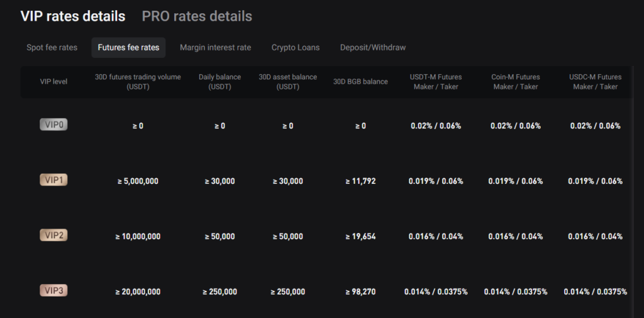Click VIP3 30D asset balance ≥ 250,000

(287, 292)
